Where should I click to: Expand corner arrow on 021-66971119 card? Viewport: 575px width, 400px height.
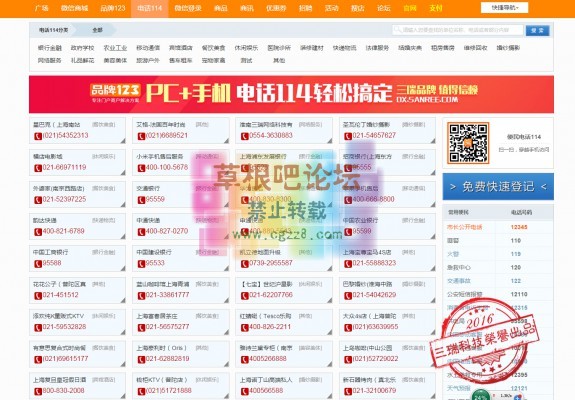(x=122, y=173)
